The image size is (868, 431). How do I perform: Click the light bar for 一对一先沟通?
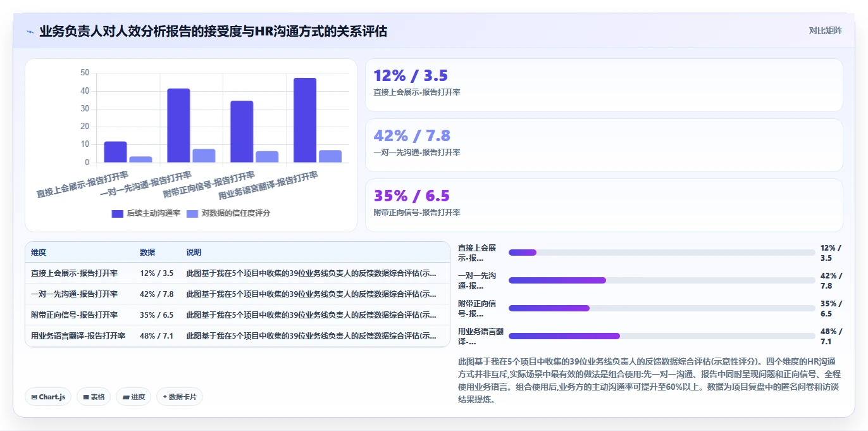click(204, 156)
